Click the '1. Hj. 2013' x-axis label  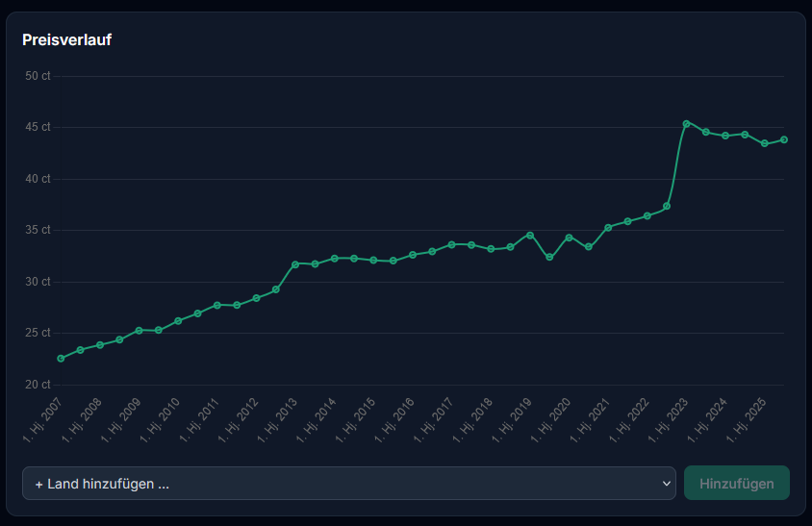point(277,420)
